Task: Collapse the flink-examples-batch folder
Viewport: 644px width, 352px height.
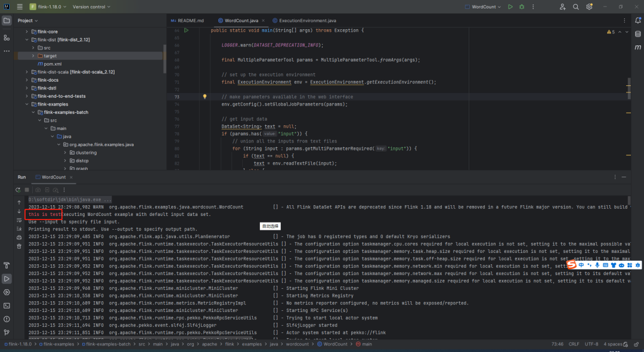Action: (33, 112)
